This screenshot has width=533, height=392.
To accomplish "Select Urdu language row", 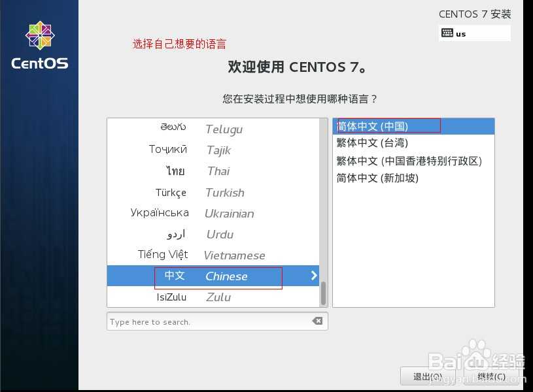I will click(x=213, y=235).
